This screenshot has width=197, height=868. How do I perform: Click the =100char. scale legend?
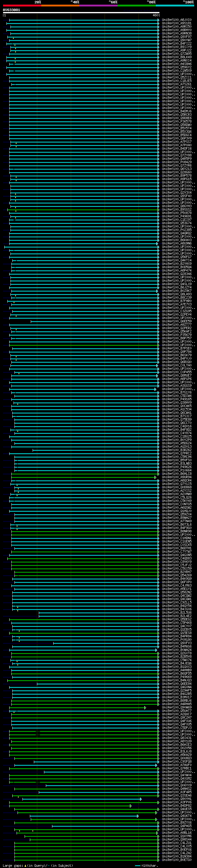[146, 866]
